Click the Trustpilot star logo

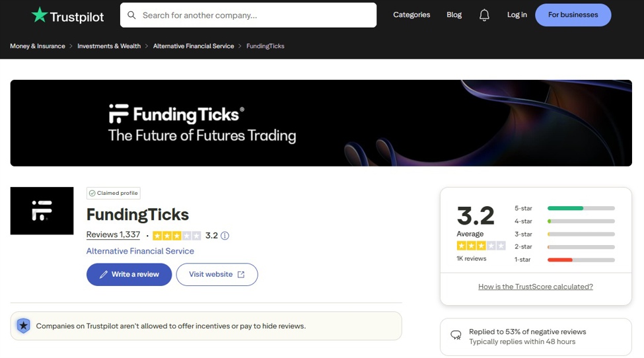click(40, 15)
